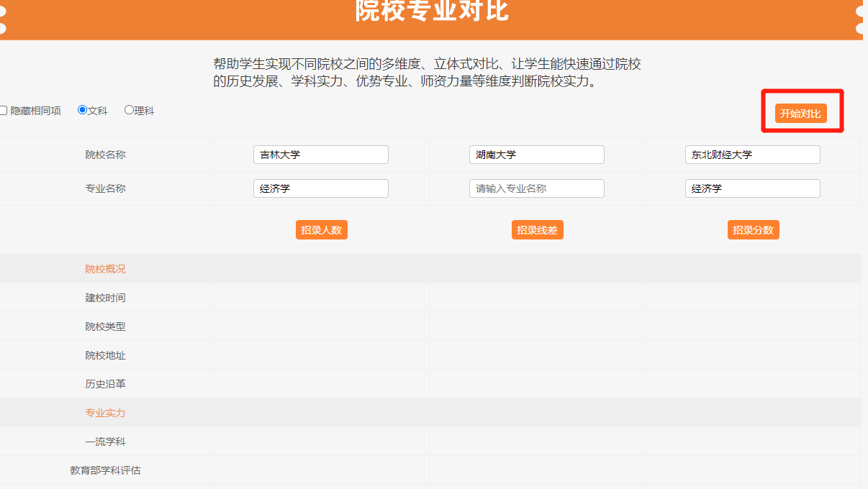Switch to 招录线差 view
The width and height of the screenshot is (868, 489).
[x=537, y=230]
